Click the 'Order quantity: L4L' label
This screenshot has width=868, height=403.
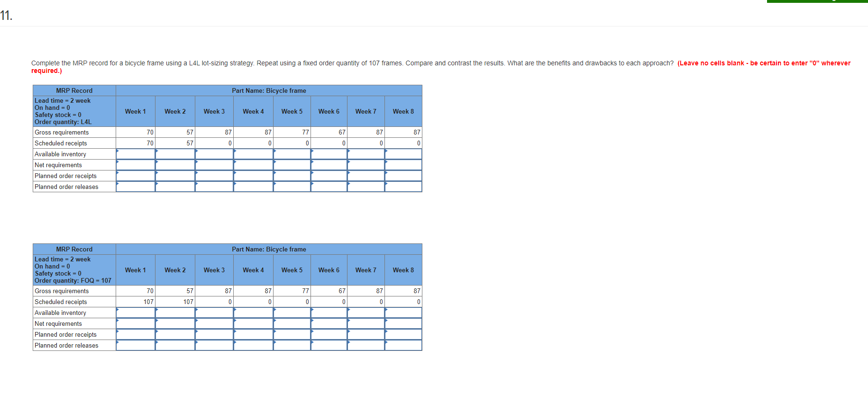click(x=63, y=122)
